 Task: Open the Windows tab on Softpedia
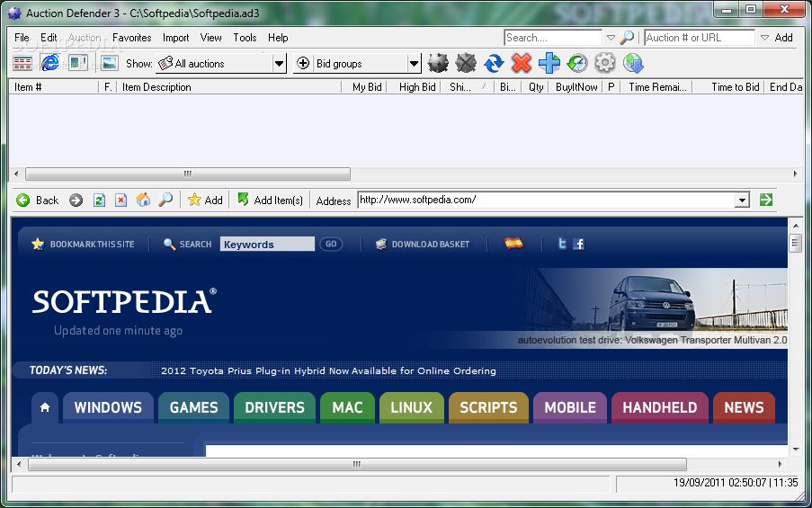click(108, 407)
